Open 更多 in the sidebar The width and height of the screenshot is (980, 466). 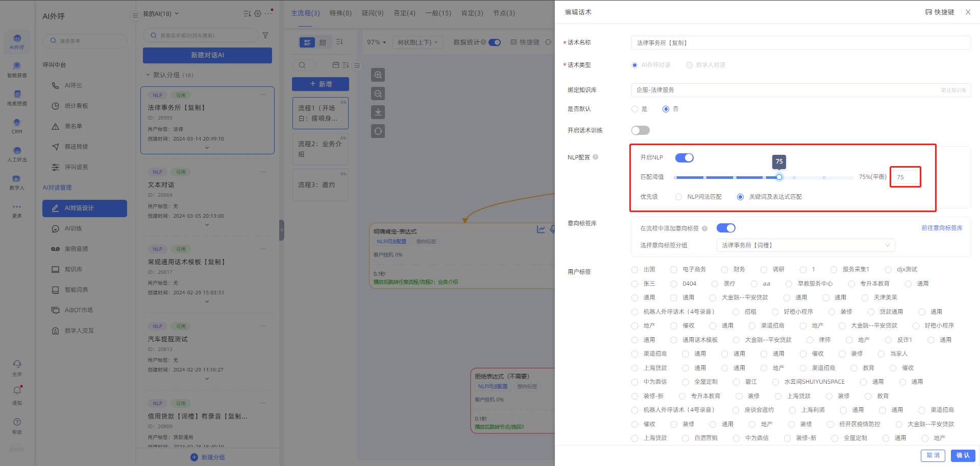(x=17, y=210)
